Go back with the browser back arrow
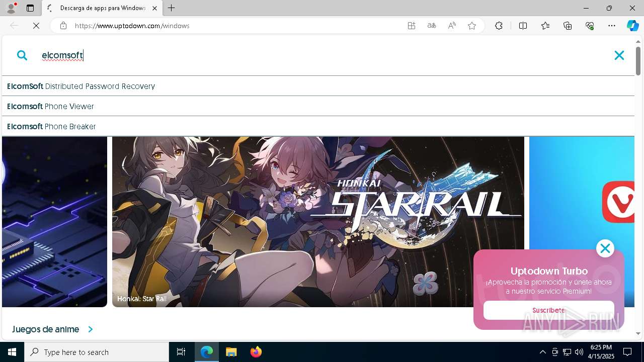644x362 pixels. tap(14, 26)
